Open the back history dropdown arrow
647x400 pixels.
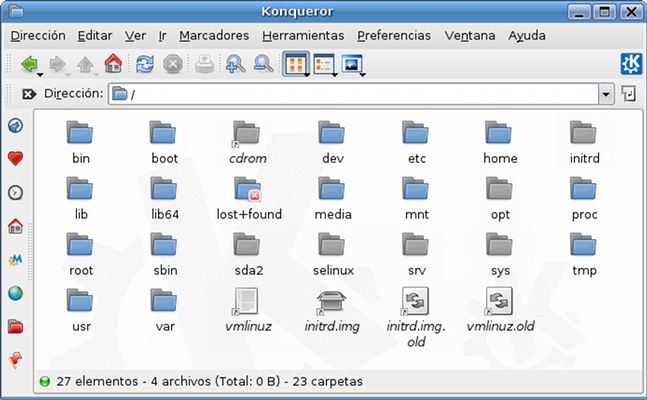(x=40, y=75)
